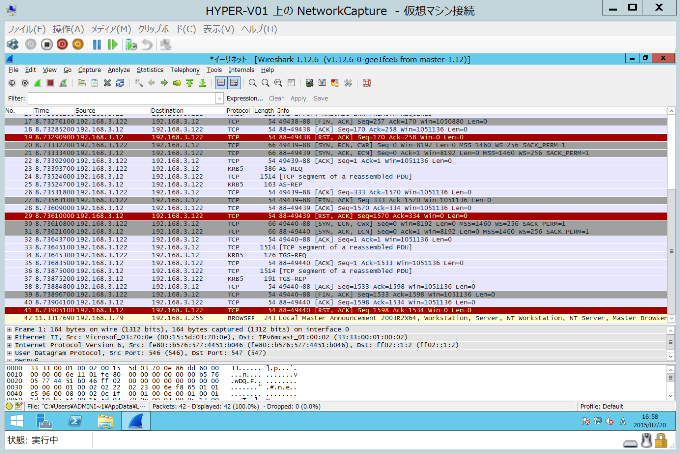The width and height of the screenshot is (680, 454).
Task: Open the Telephony menu
Action: click(x=185, y=70)
